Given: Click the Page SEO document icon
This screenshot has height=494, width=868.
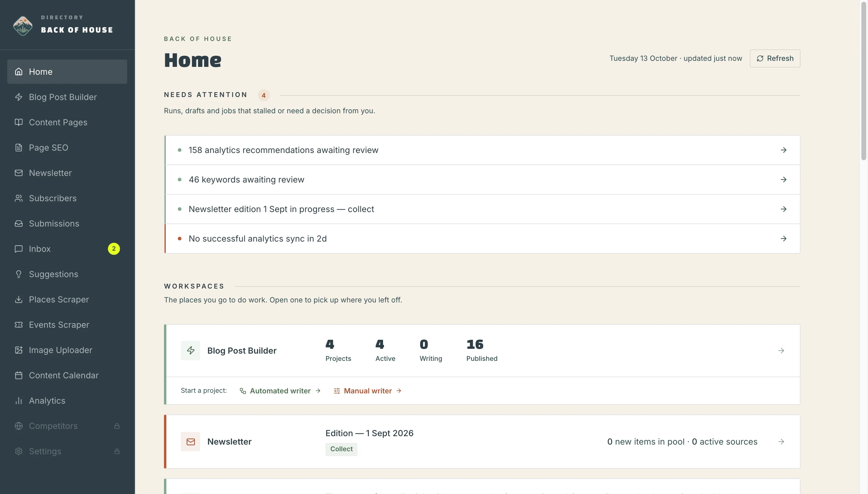Looking at the screenshot, I should [19, 148].
